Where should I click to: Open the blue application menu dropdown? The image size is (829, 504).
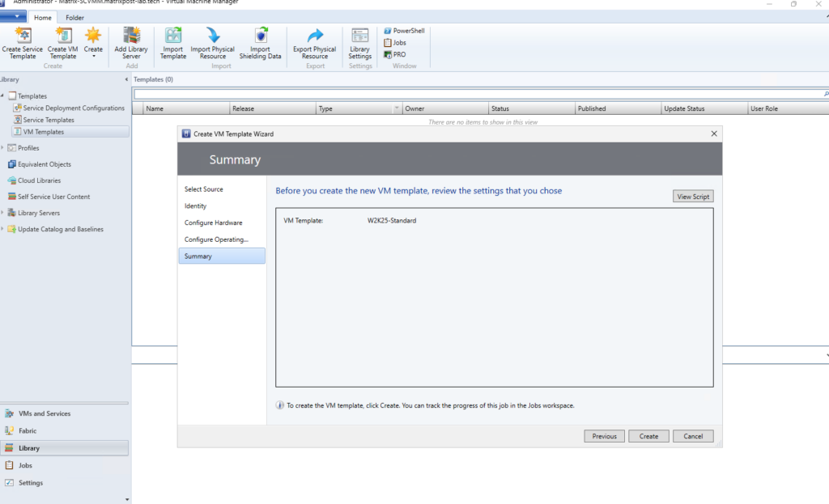(13, 16)
